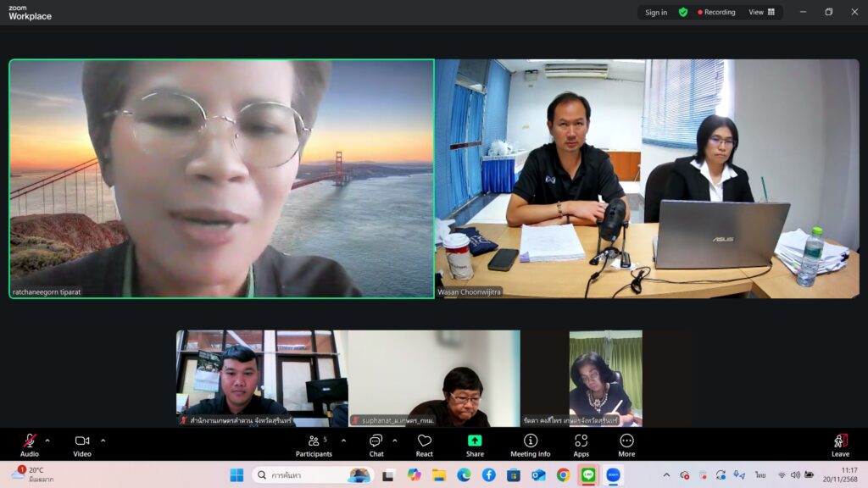The image size is (868, 488).
Task: Select Wasan Choonwijitra's video tile
Action: 647,178
